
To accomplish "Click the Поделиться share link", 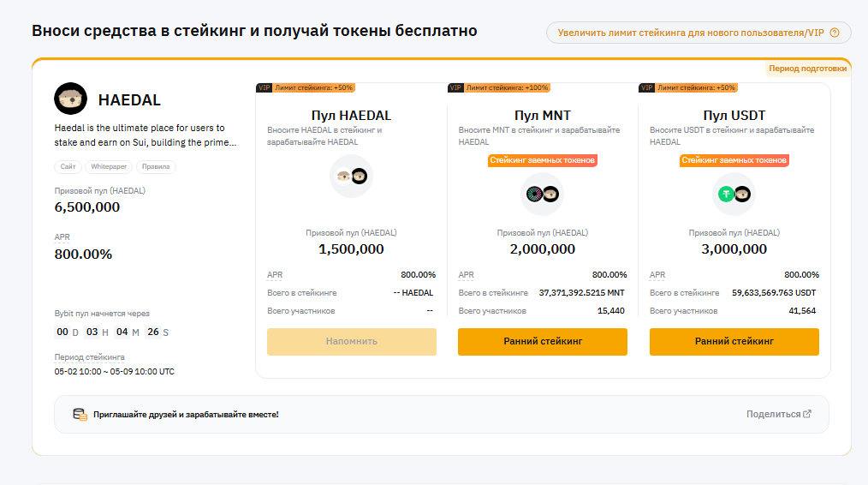I will coord(773,414).
